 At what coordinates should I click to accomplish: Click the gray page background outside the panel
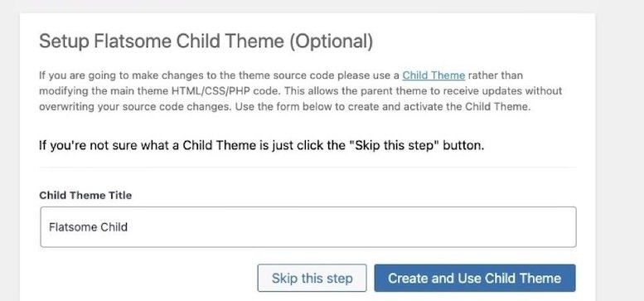[619, 150]
